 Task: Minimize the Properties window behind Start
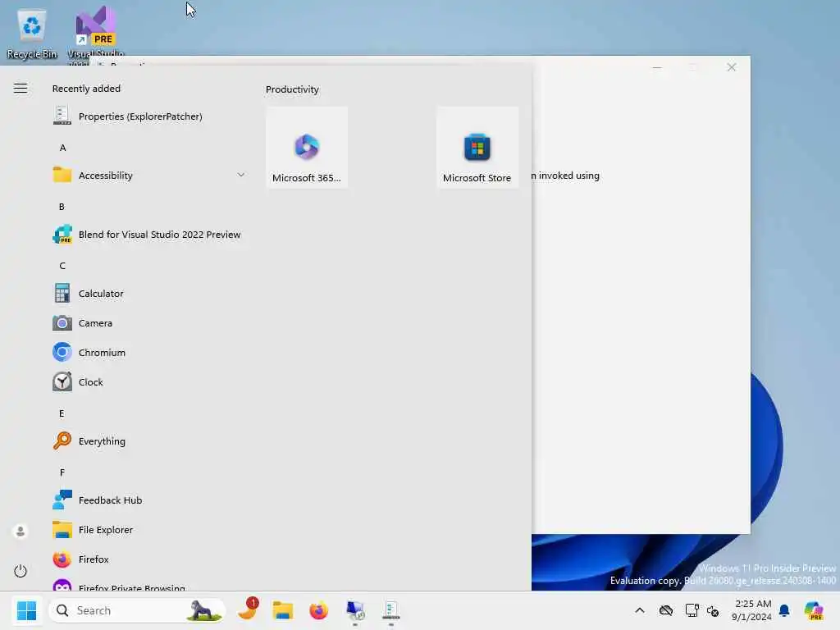pyautogui.click(x=657, y=67)
